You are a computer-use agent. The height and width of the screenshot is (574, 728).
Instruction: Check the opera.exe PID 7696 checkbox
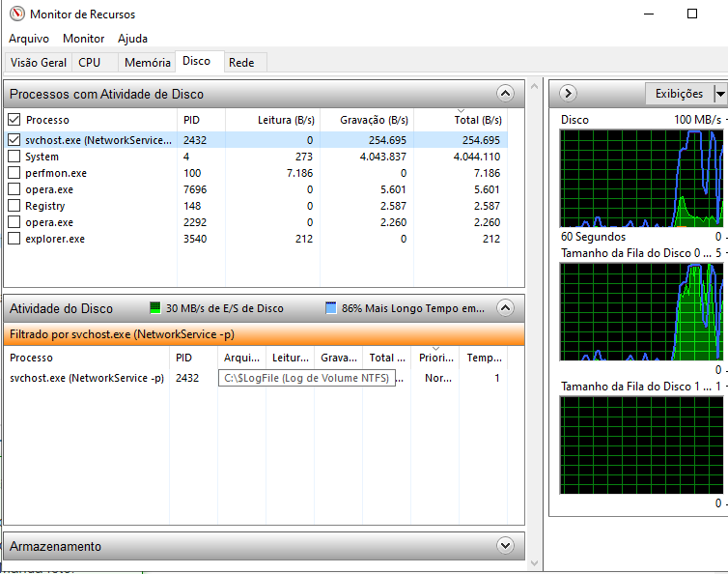coord(14,189)
